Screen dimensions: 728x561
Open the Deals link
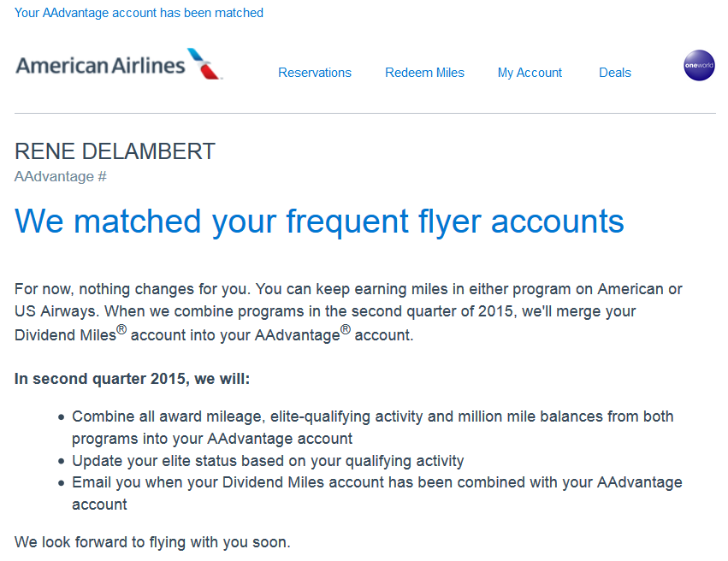click(x=614, y=73)
